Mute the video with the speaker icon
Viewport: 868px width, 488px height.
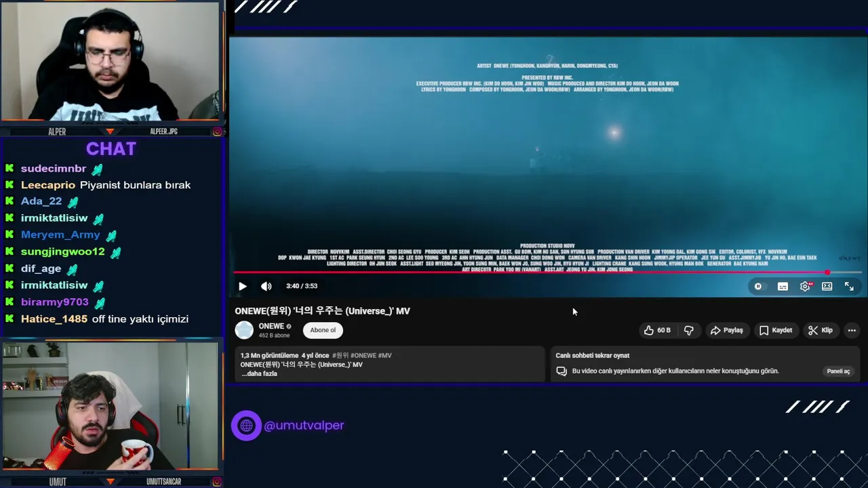pos(266,286)
